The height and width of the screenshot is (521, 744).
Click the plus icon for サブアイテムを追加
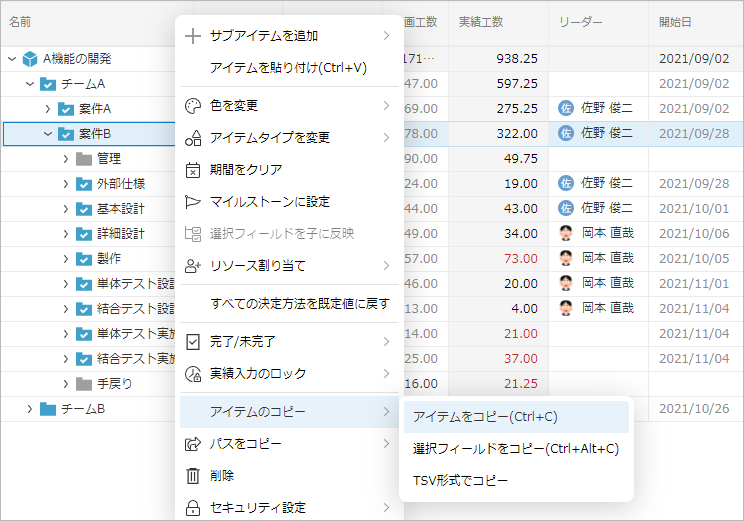194,36
